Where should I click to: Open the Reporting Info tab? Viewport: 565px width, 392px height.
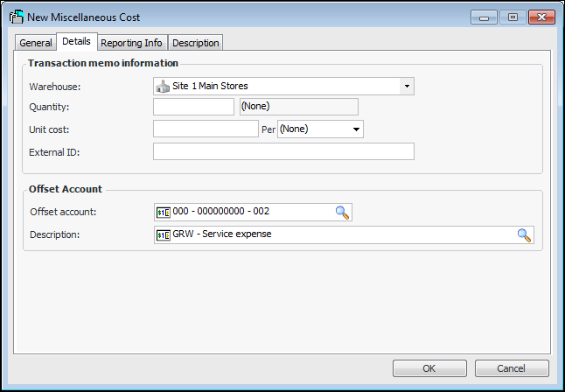pos(132,43)
